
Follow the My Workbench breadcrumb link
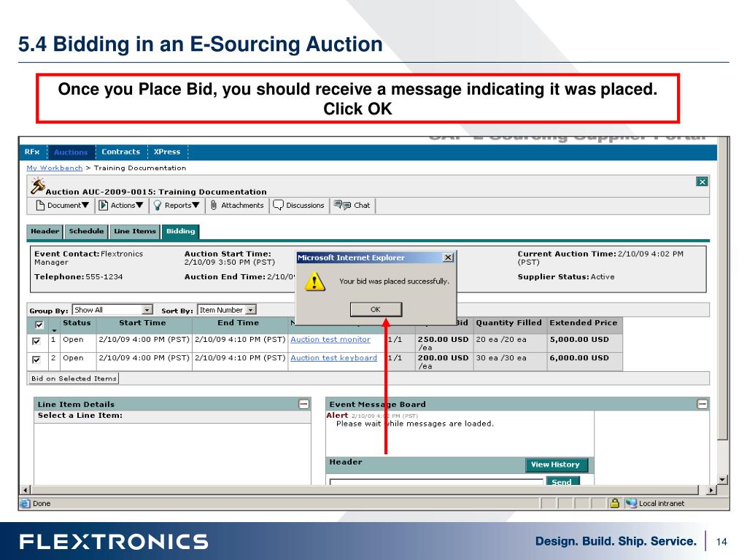[x=54, y=168]
